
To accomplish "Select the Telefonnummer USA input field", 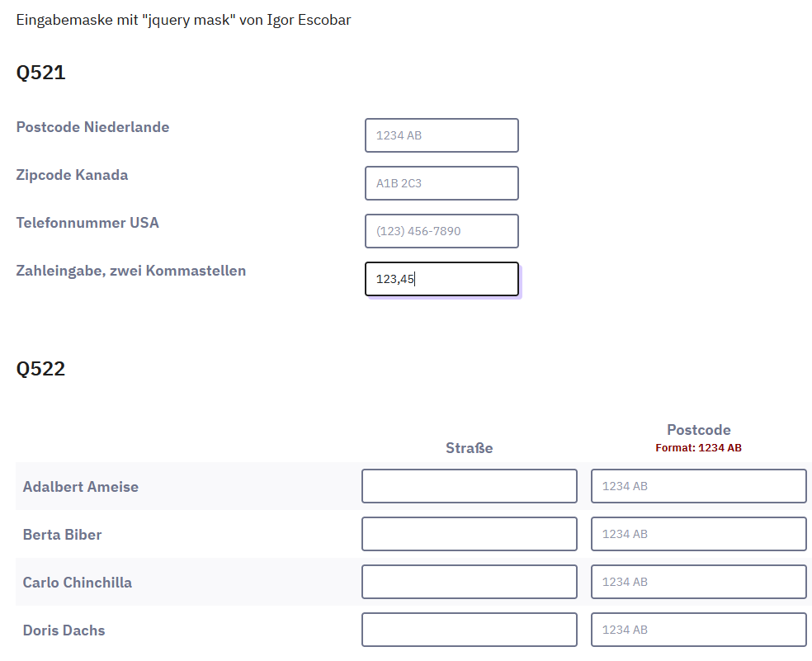I will [x=441, y=231].
